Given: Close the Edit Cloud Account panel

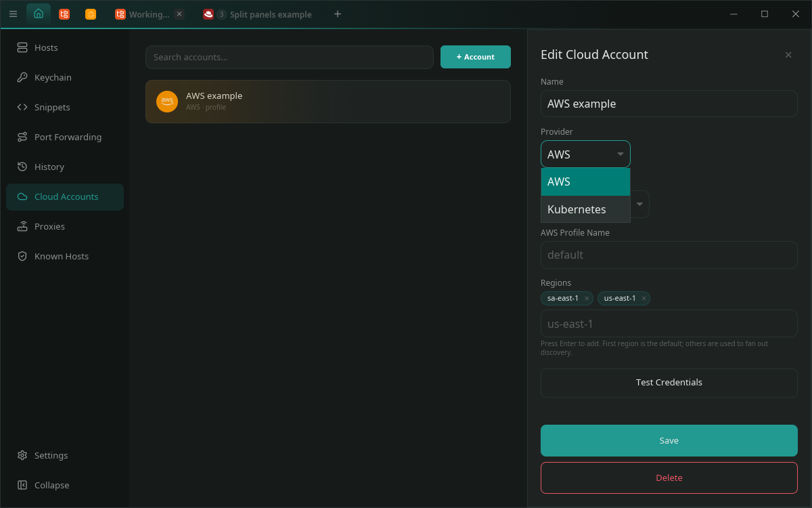Looking at the screenshot, I should click(x=788, y=55).
